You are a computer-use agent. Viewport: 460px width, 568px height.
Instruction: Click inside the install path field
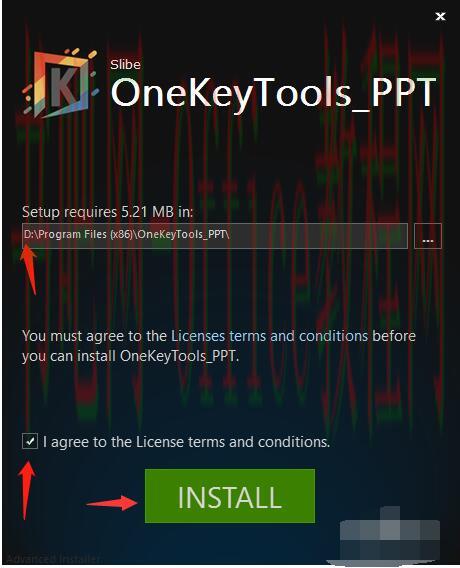click(215, 236)
